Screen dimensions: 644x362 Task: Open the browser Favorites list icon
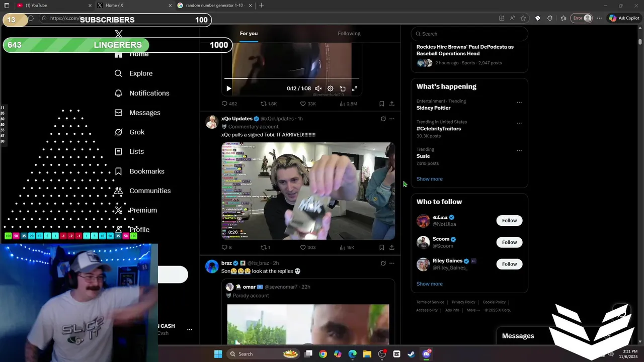pyautogui.click(x=563, y=18)
